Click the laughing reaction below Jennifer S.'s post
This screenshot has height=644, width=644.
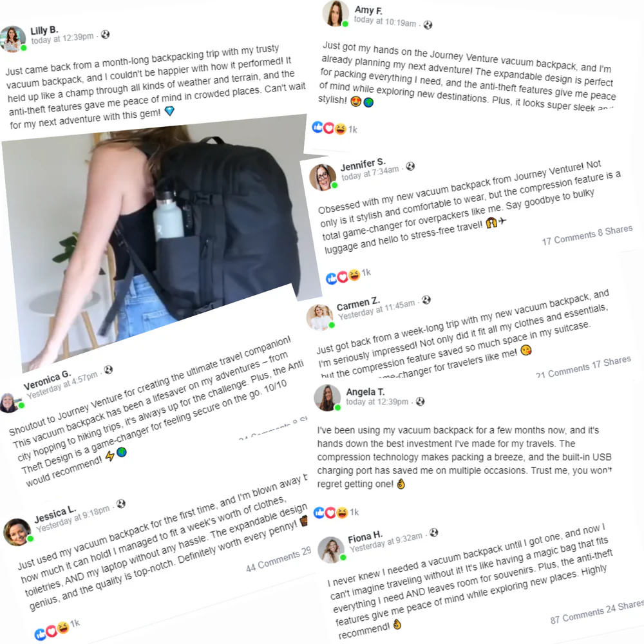pyautogui.click(x=354, y=275)
